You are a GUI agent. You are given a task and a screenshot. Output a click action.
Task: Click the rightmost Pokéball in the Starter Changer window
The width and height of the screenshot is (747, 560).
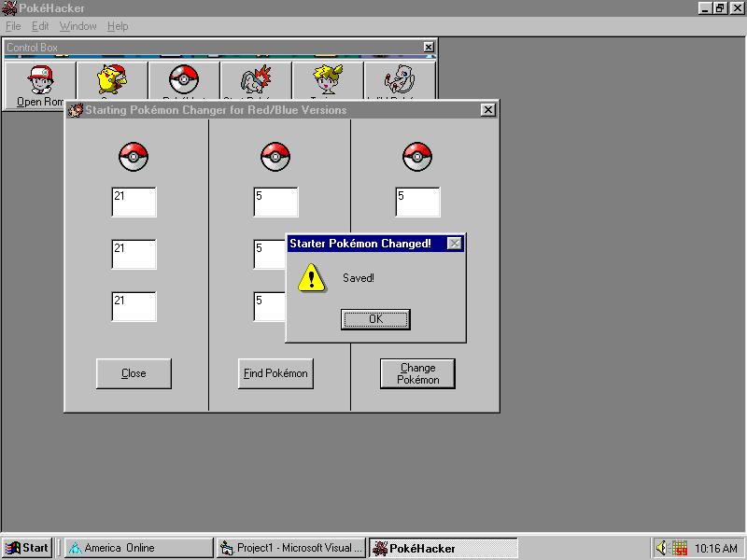coord(417,156)
